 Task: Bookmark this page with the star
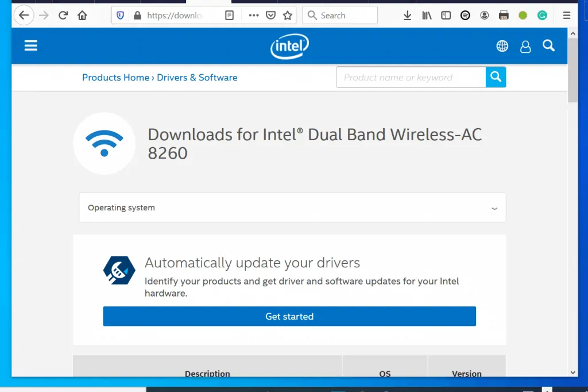(x=288, y=16)
